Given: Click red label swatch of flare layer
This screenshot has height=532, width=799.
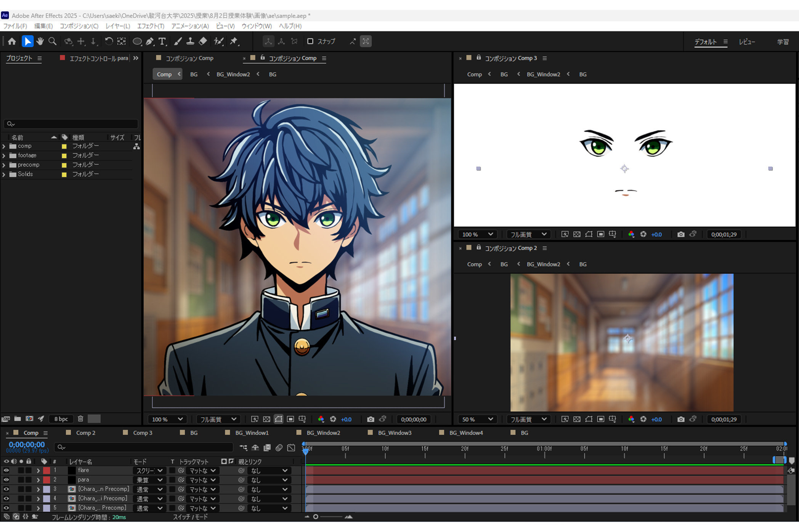Looking at the screenshot, I should [47, 470].
